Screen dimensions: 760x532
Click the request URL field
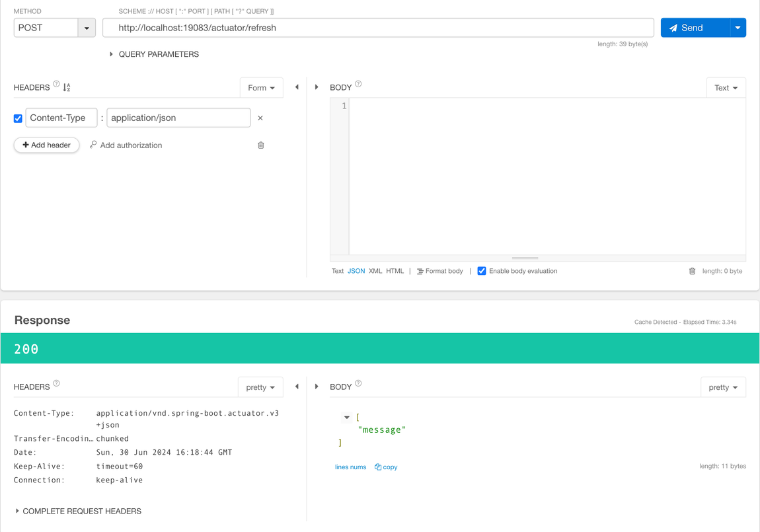pyautogui.click(x=378, y=28)
